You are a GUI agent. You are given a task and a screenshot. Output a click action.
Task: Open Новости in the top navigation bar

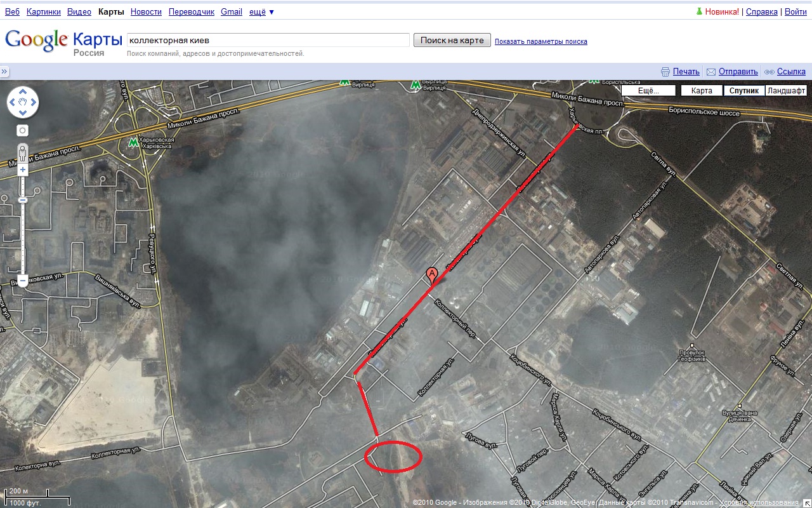(146, 11)
